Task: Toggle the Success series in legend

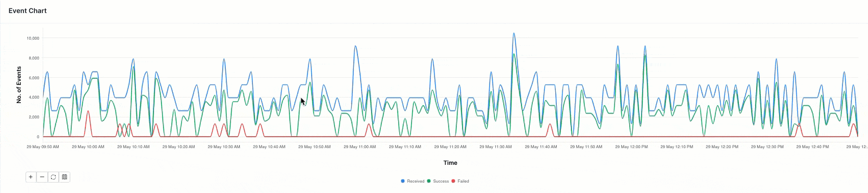Action: [438, 181]
